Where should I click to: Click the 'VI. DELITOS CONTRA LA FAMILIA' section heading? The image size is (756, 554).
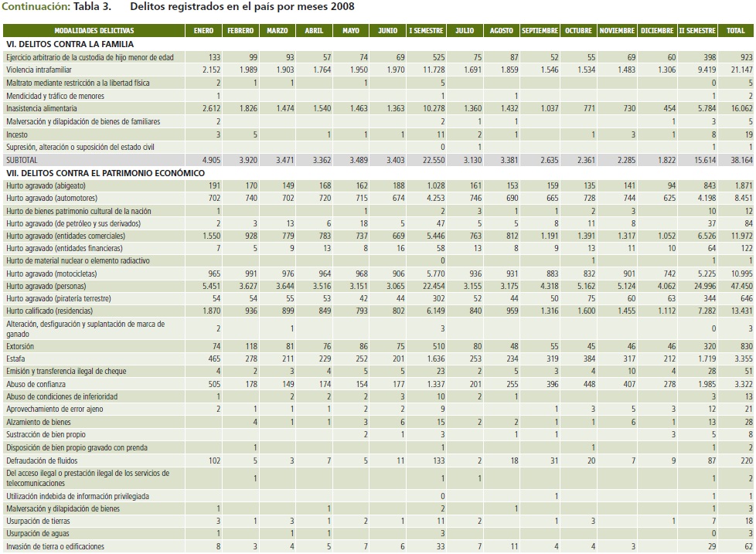68,44
